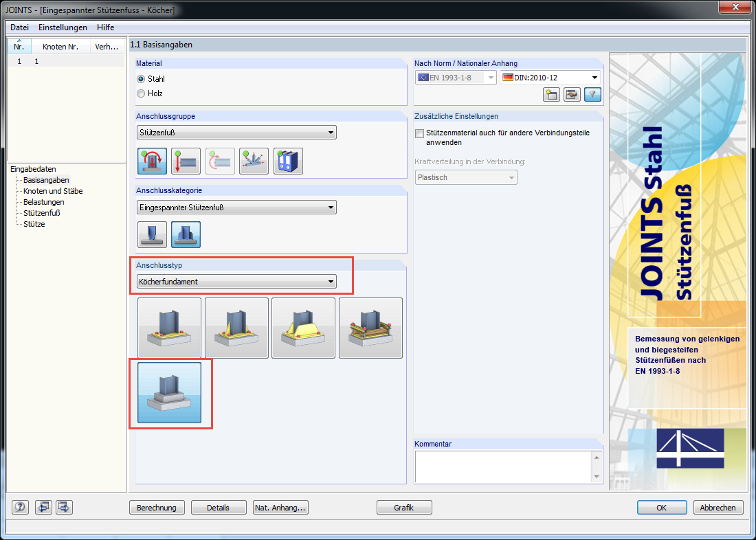Close the JOINTS dialog window

[735, 8]
